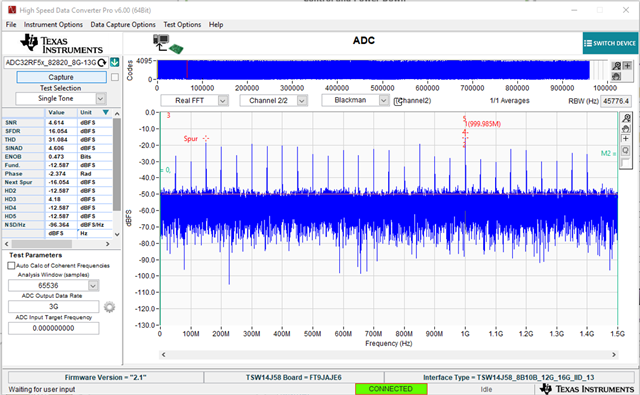Enable Auto Calc of Coherent Frequencies
This screenshot has height=395, width=640.
pyautogui.click(x=11, y=266)
